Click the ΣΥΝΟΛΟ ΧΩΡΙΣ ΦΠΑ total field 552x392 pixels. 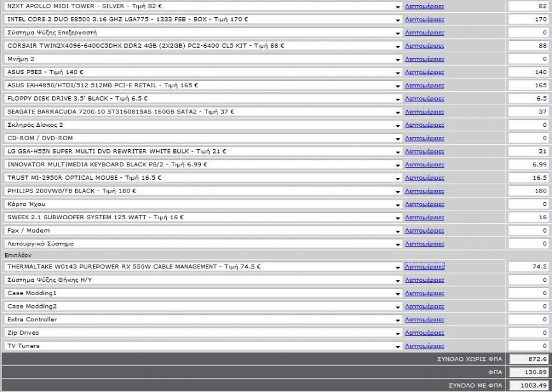coord(529,359)
